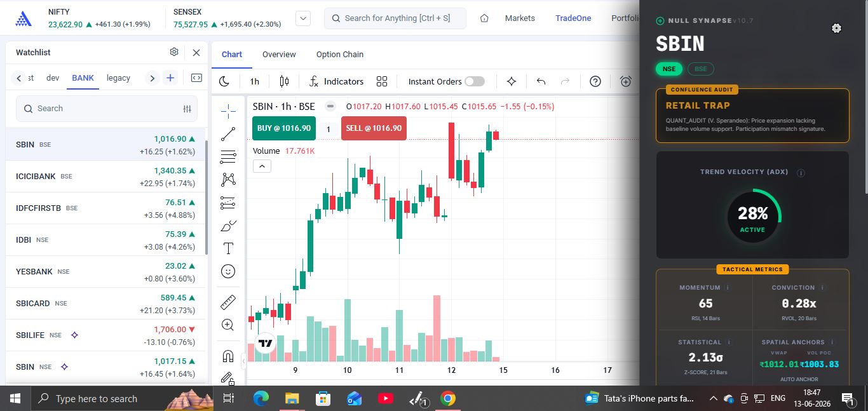Collapse the Volume indicator legend chevron
868x411 pixels.
pos(262,166)
